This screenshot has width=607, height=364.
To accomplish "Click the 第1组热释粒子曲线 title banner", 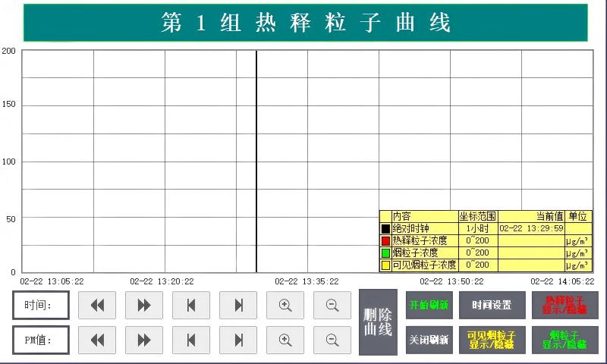I will 306,23.
